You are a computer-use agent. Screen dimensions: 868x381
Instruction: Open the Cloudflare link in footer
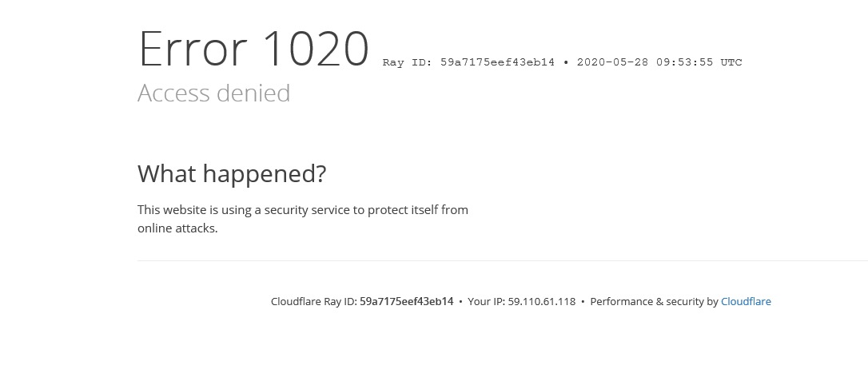[x=746, y=301]
